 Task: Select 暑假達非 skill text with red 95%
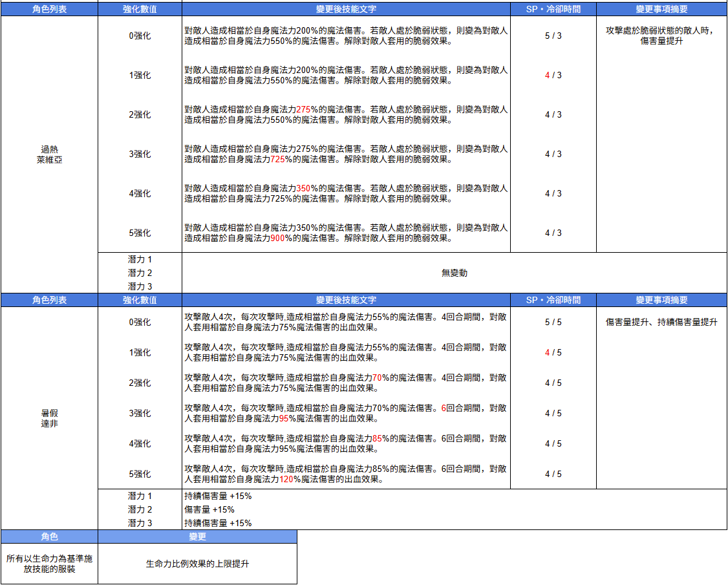346,413
